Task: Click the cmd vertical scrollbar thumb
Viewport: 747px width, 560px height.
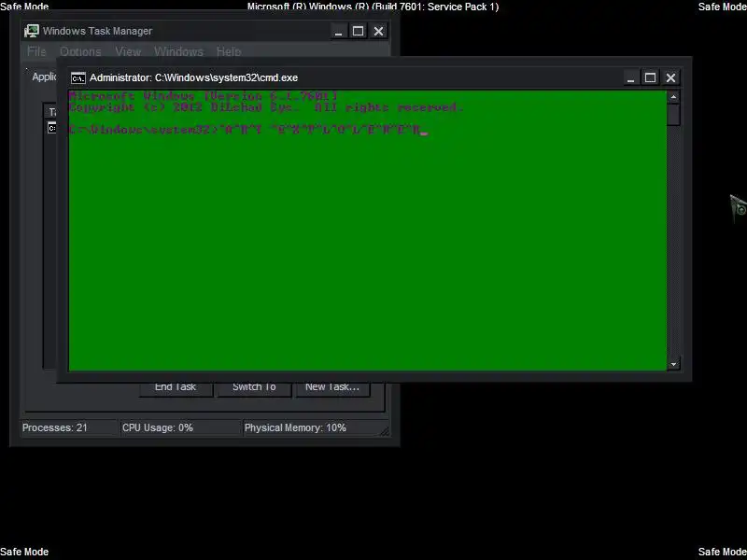Action: (673, 115)
